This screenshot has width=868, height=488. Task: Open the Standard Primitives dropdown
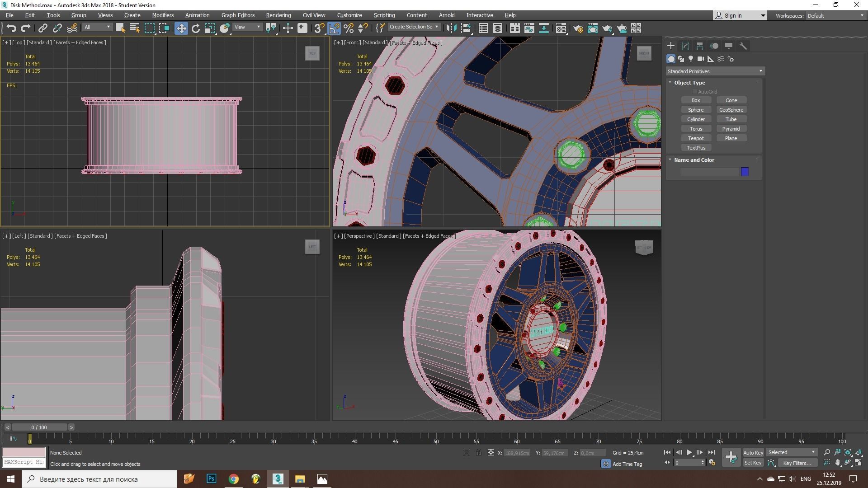714,71
